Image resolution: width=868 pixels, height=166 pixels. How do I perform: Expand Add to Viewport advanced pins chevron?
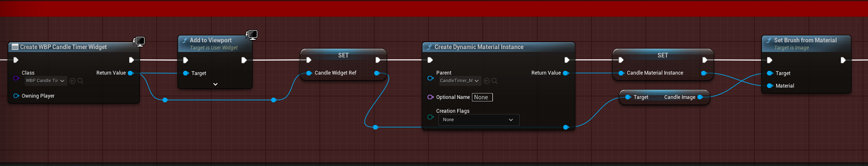215,84
